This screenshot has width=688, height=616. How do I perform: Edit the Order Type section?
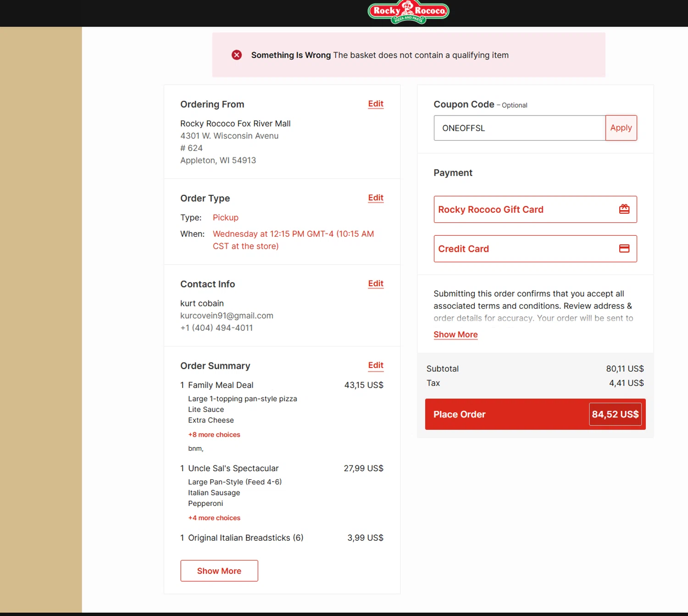[x=376, y=198]
